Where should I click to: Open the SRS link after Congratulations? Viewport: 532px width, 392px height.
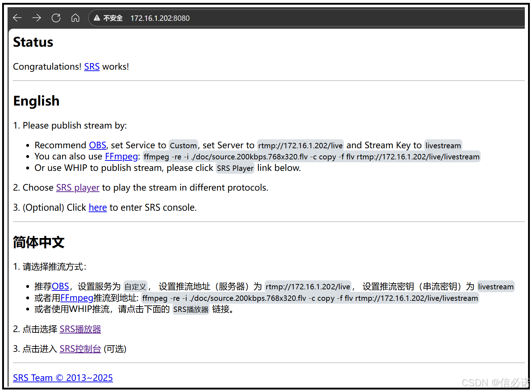(x=92, y=67)
